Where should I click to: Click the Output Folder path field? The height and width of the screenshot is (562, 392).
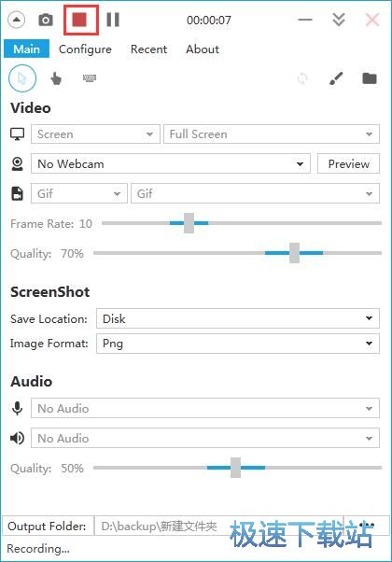(x=218, y=526)
